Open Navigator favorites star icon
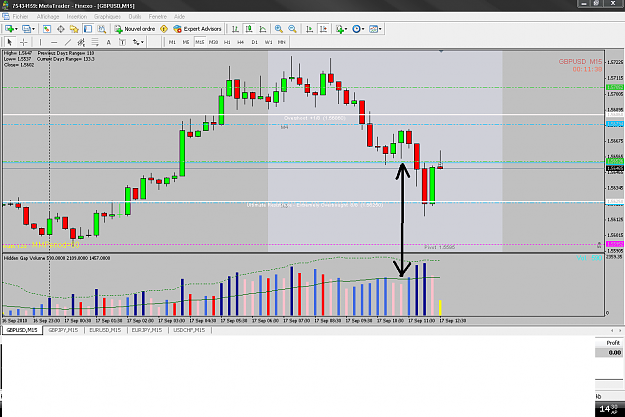The width and height of the screenshot is (625, 417). tap(74, 29)
